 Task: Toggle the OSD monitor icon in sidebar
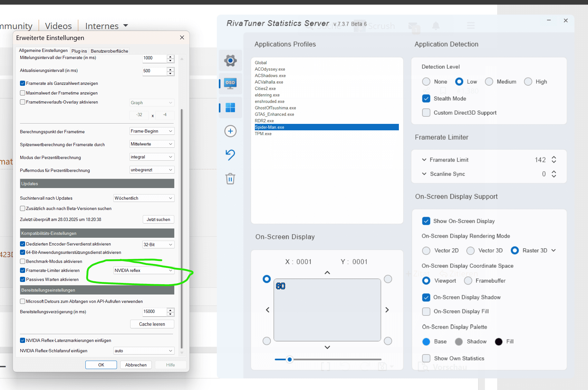coord(230,83)
